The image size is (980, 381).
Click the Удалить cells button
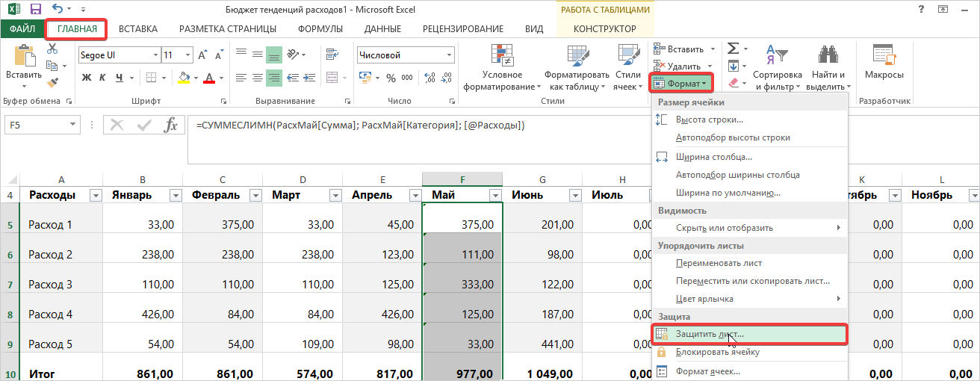coord(683,66)
